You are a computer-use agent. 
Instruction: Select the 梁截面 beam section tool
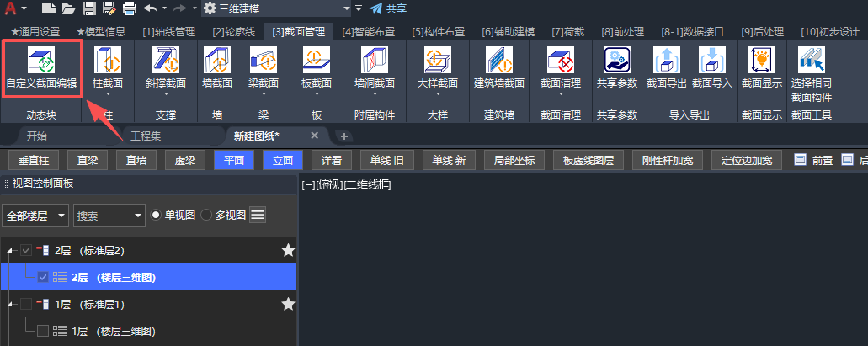point(264,67)
